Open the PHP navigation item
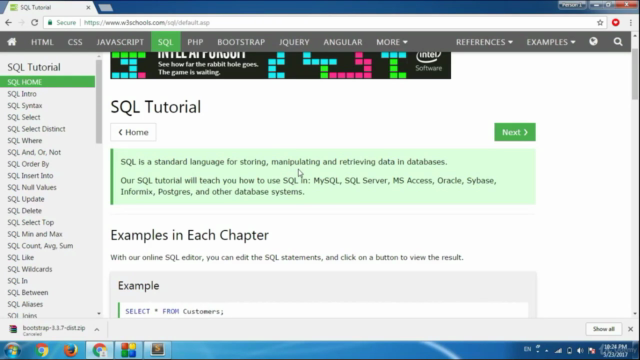The image size is (640, 360). [x=195, y=42]
